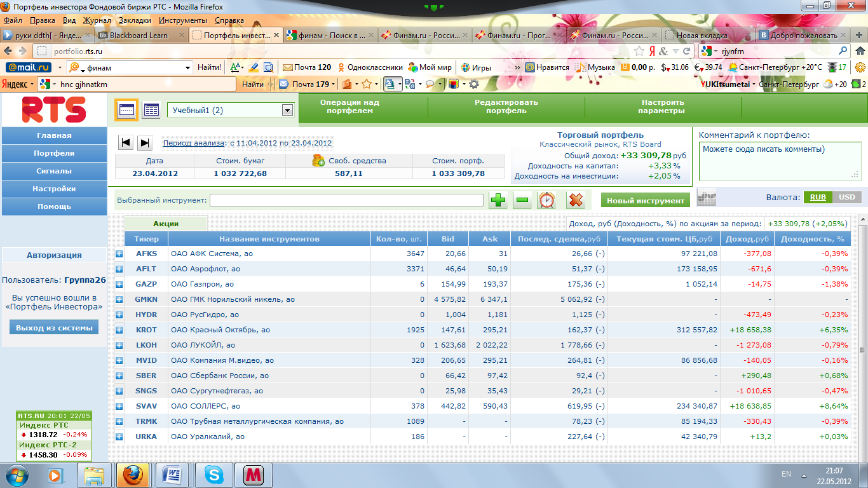Viewport: 868px width, 488px height.
Task: Open the Mail.ru search field dropdown arrow
Action: click(187, 67)
